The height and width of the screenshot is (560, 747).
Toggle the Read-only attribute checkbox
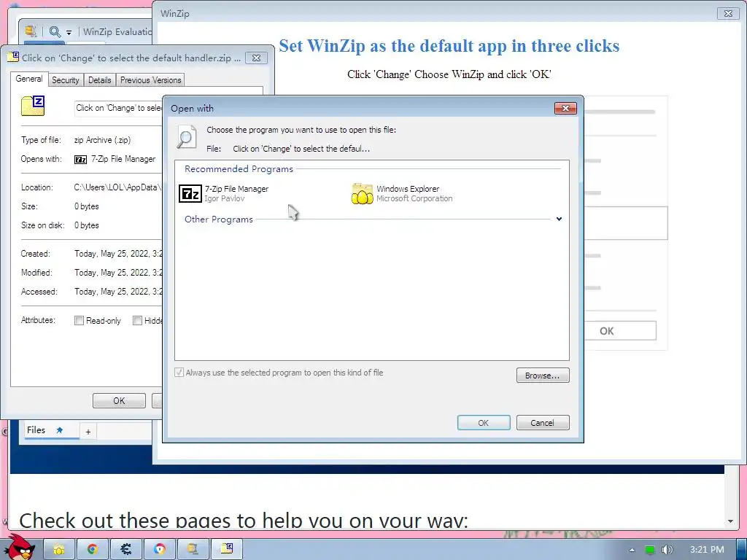tap(79, 321)
